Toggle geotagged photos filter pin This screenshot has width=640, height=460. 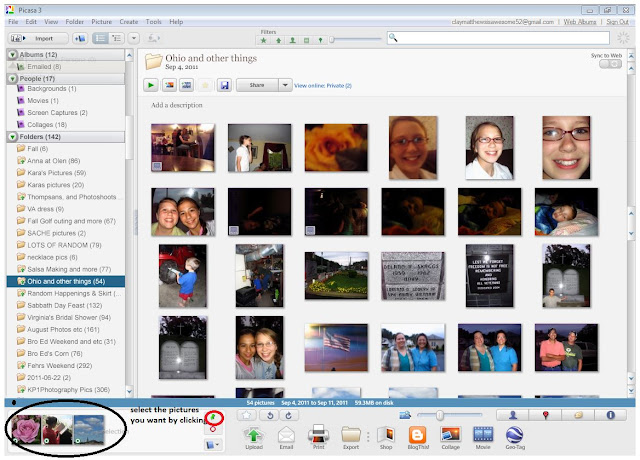[320, 40]
